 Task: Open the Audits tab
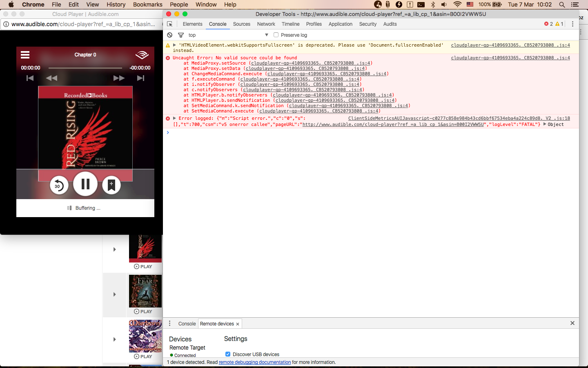[390, 24]
